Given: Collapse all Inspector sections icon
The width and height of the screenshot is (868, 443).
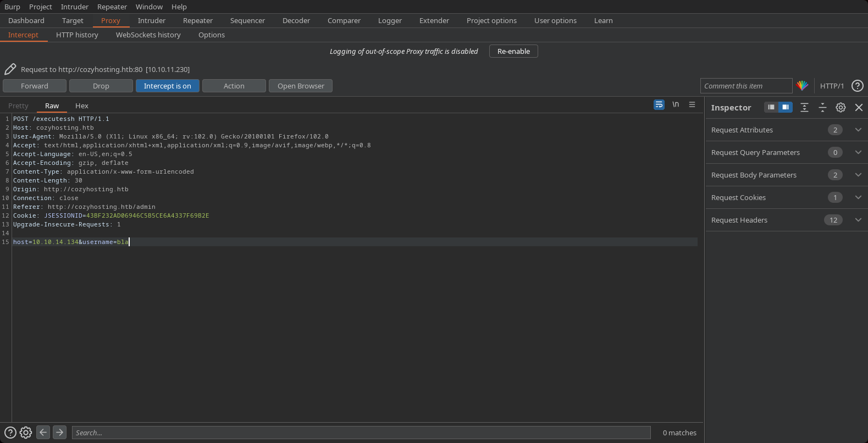Looking at the screenshot, I should 822,107.
